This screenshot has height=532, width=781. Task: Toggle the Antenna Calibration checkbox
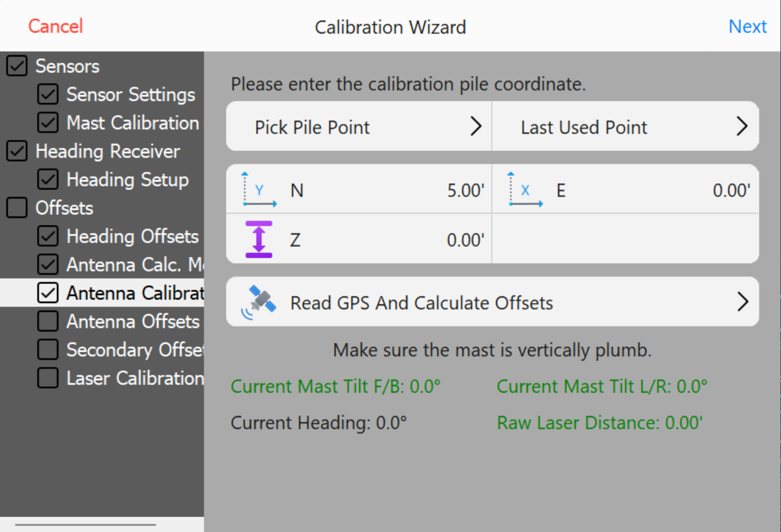(48, 293)
